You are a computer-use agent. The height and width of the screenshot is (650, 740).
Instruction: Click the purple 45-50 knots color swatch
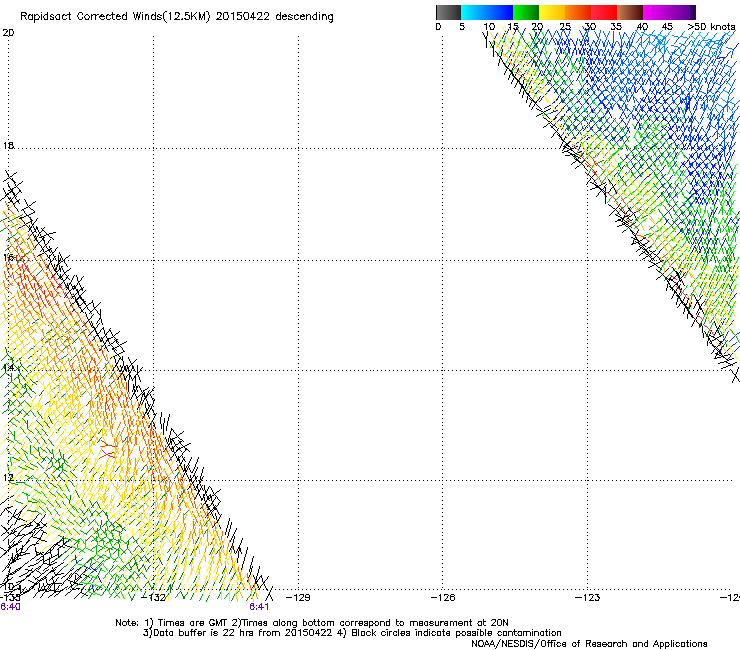(x=682, y=12)
